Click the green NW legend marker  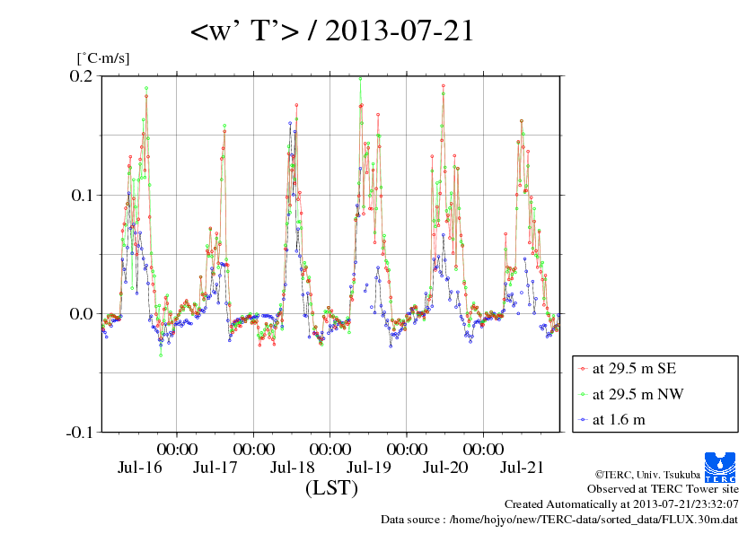click(583, 394)
